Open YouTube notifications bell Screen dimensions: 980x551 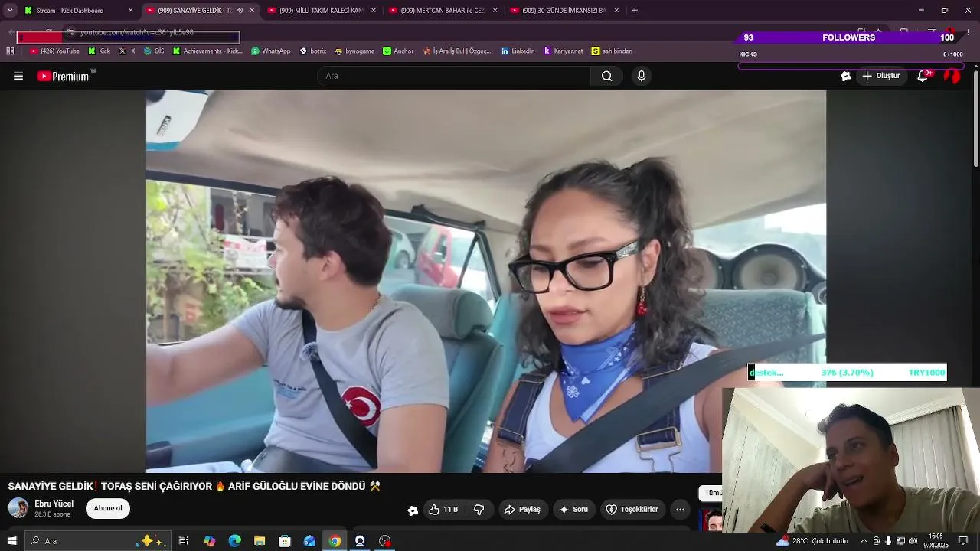[x=923, y=76]
